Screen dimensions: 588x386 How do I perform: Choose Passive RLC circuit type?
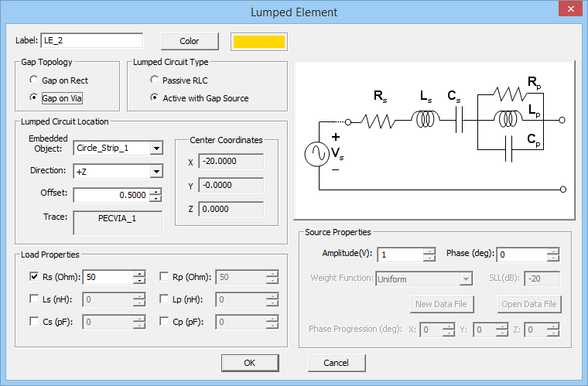(x=155, y=80)
